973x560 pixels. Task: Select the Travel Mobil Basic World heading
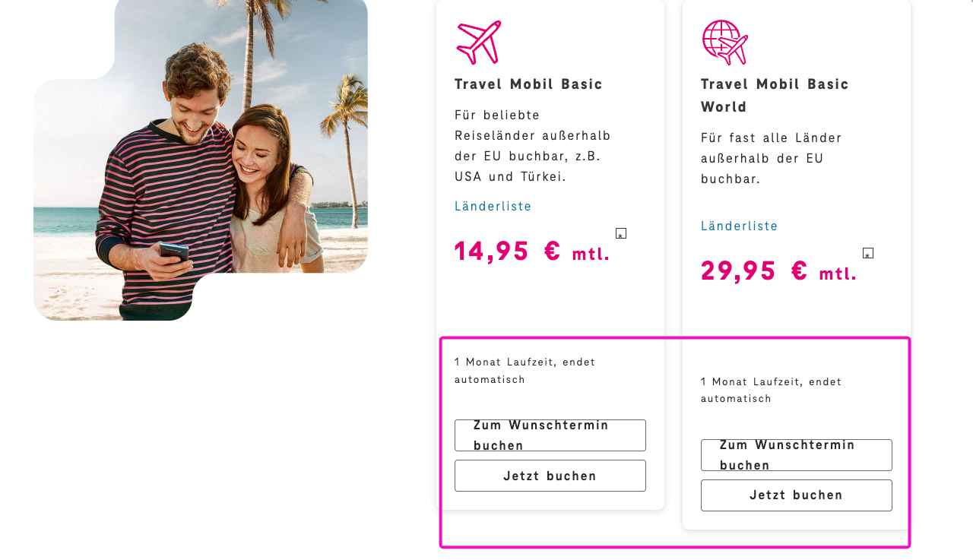pos(775,95)
